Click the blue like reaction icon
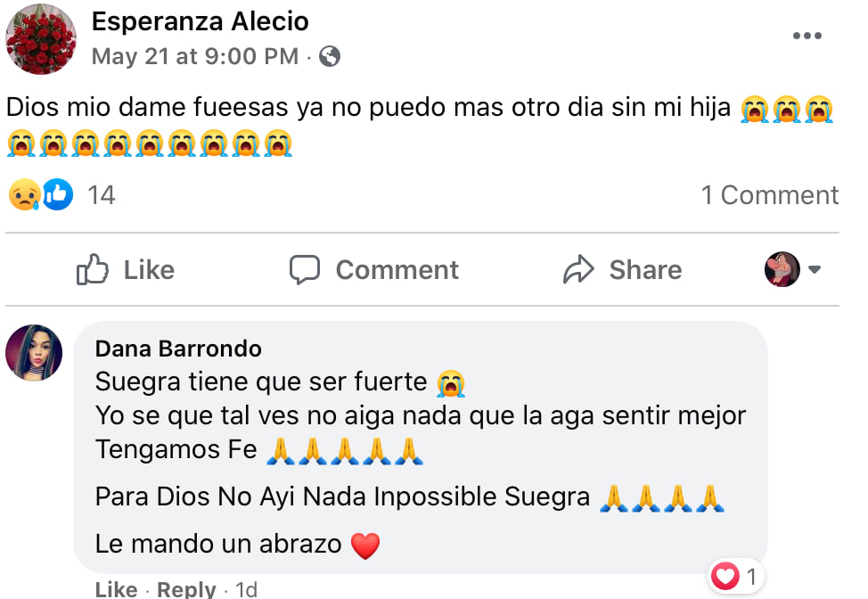 click(57, 194)
